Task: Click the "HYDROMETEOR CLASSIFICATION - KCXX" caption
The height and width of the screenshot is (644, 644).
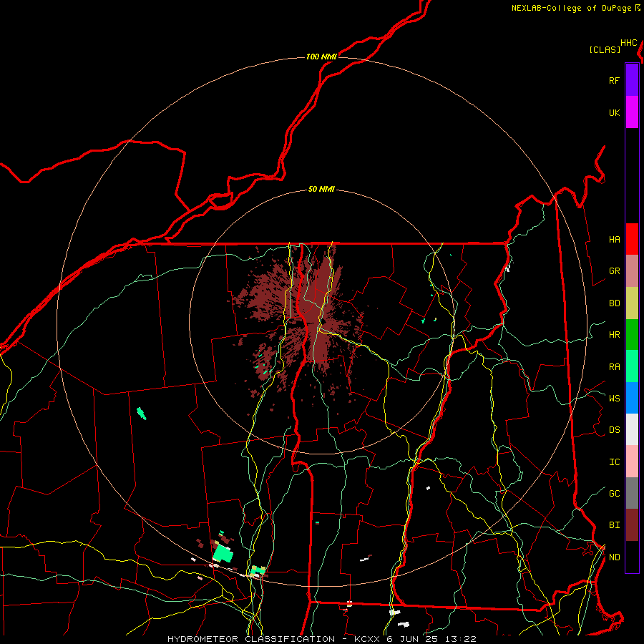Action: pyautogui.click(x=273, y=639)
